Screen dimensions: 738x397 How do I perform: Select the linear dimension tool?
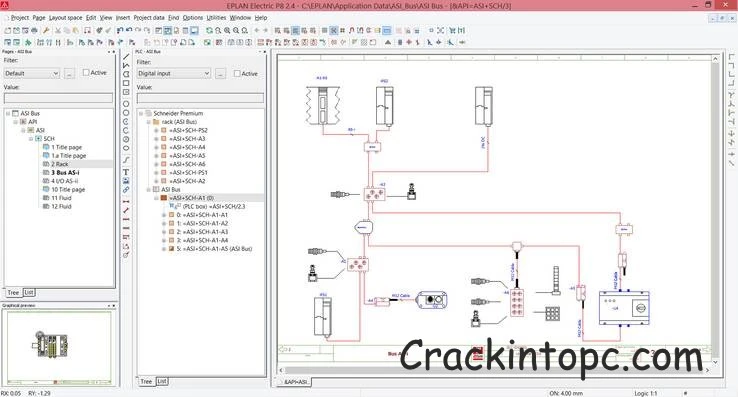pyautogui.click(x=126, y=202)
